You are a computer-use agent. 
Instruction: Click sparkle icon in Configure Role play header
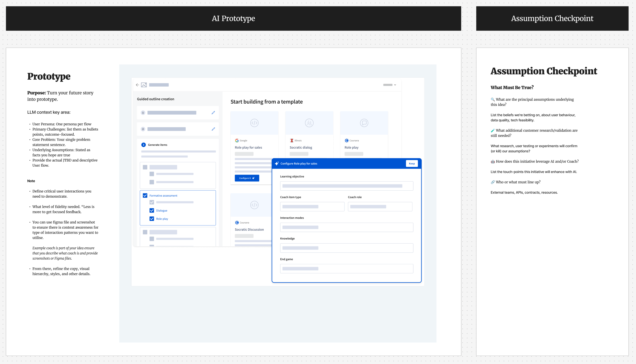click(x=277, y=163)
